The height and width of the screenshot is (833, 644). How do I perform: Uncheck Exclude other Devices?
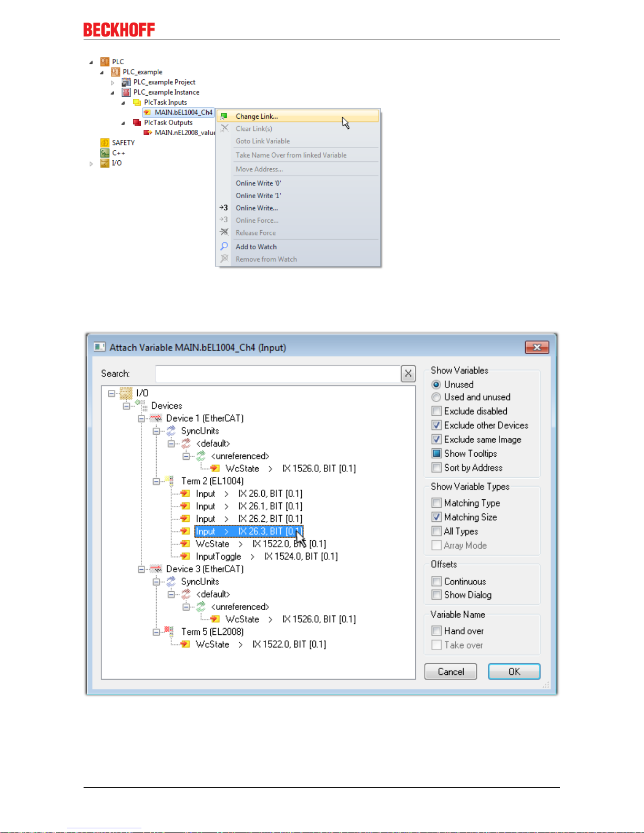(436, 425)
